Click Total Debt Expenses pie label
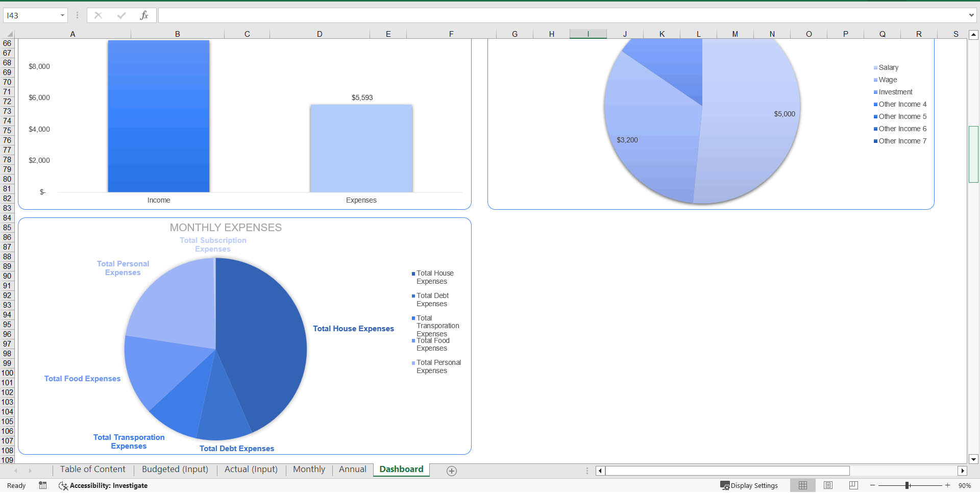The image size is (980, 493). click(x=237, y=449)
